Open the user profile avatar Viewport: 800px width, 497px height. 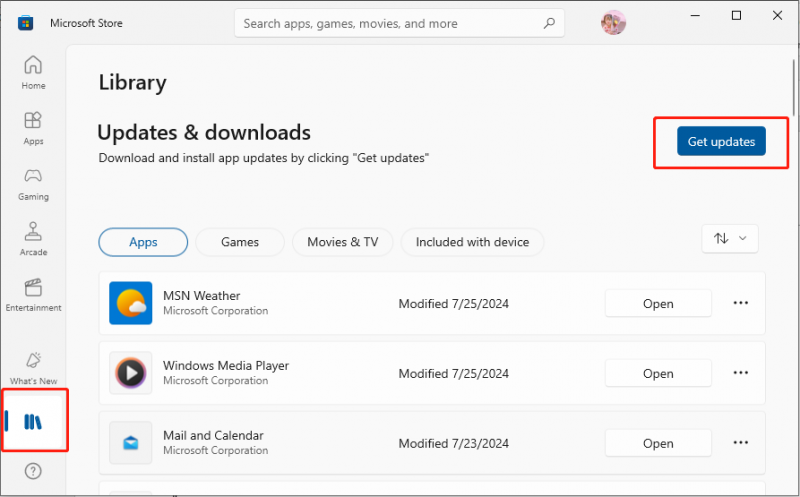[613, 23]
